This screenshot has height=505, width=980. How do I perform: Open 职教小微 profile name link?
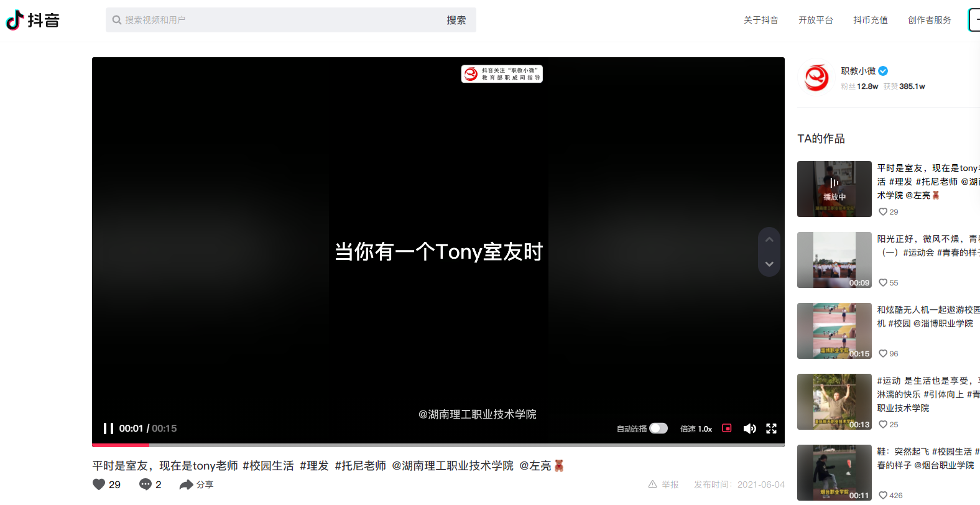pos(858,71)
